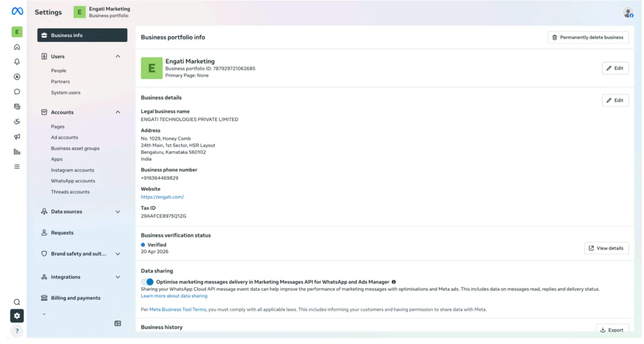Click the business phone number +916364469829

click(x=159, y=178)
